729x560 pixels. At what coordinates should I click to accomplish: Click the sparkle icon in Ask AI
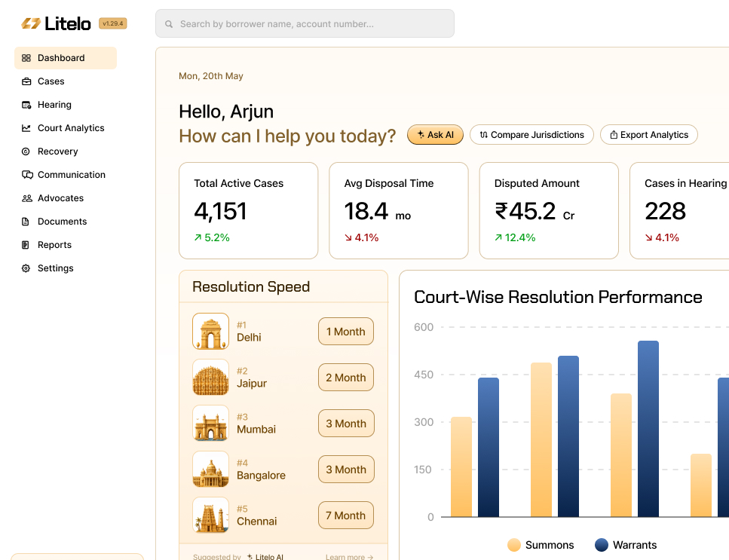click(421, 134)
